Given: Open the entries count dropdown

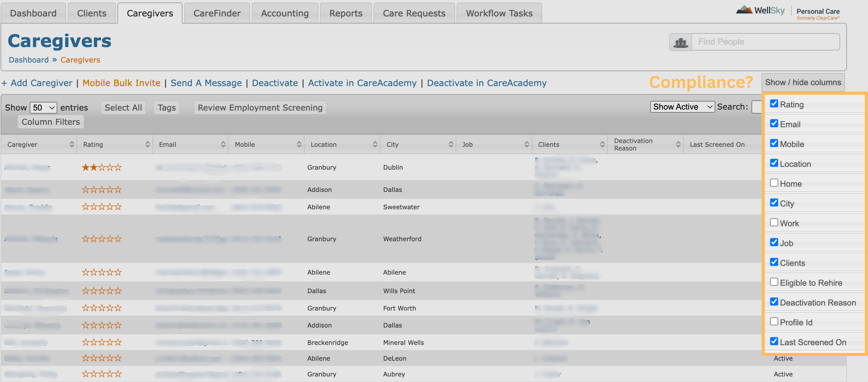Looking at the screenshot, I should point(43,107).
